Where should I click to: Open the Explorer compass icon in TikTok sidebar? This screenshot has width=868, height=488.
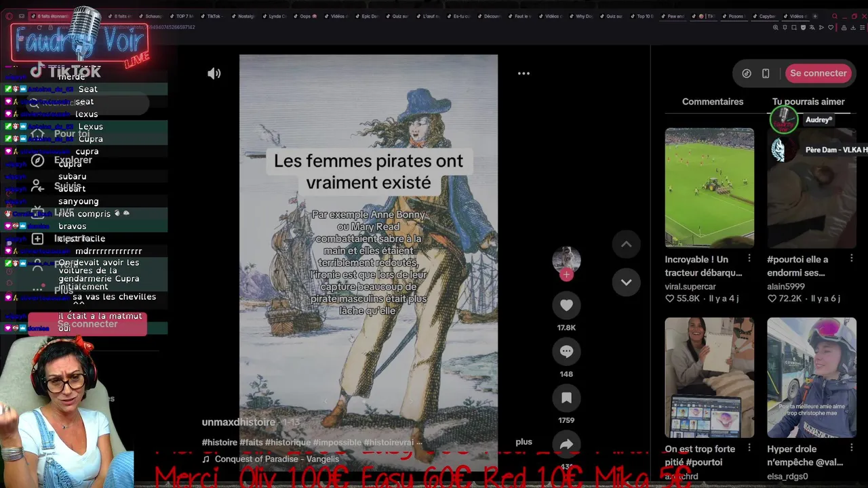point(38,160)
